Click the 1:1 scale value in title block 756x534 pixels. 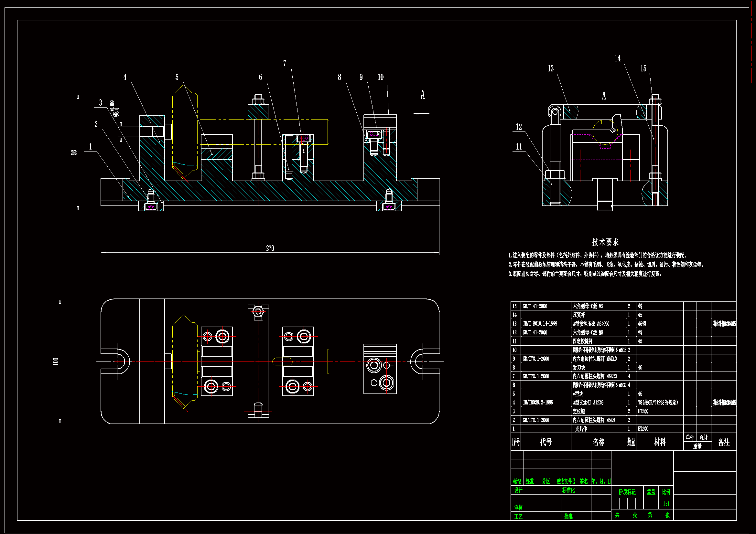pyautogui.click(x=666, y=504)
